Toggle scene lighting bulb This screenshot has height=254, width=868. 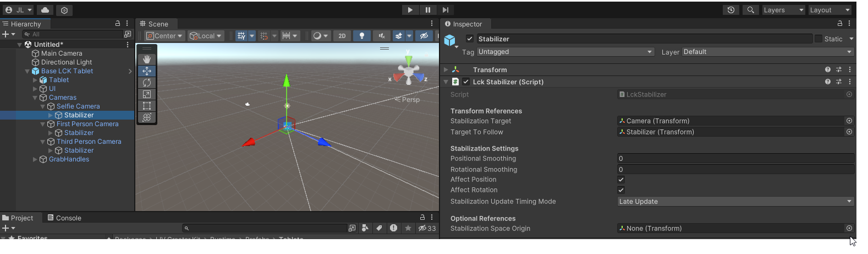pyautogui.click(x=361, y=36)
